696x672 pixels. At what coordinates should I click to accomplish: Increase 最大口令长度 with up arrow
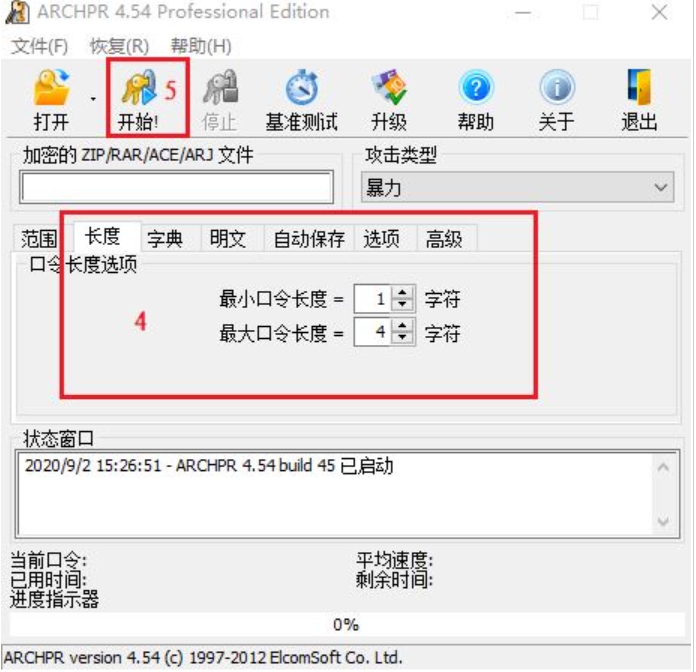pyautogui.click(x=403, y=326)
